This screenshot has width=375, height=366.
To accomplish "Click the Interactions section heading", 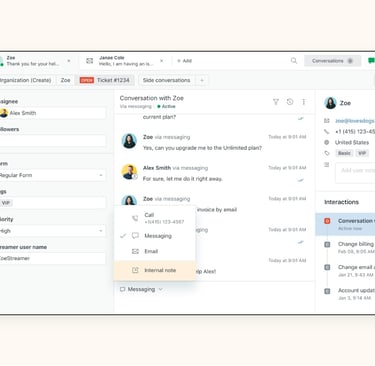I will coord(341,202).
